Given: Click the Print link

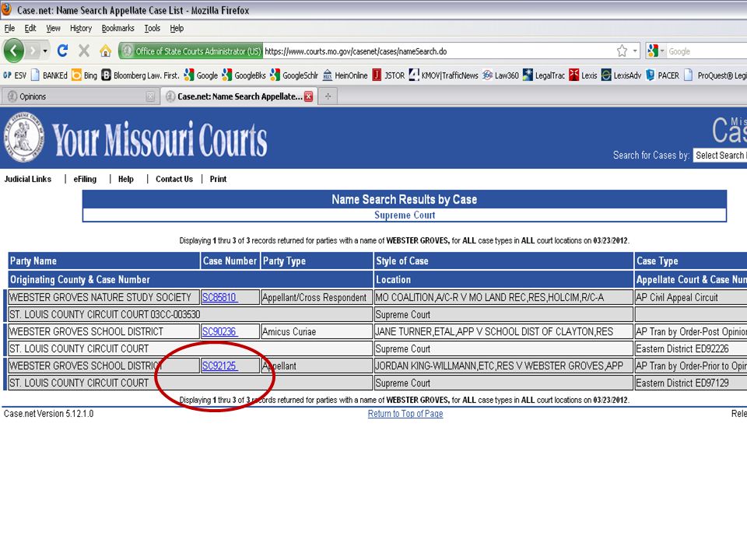Looking at the screenshot, I should pyautogui.click(x=218, y=179).
